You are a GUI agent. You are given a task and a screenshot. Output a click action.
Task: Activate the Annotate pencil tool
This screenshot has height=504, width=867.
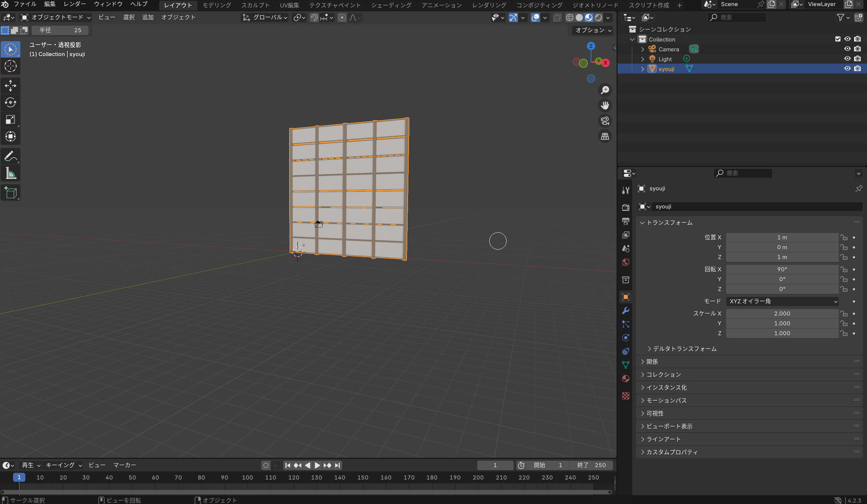[x=10, y=156]
